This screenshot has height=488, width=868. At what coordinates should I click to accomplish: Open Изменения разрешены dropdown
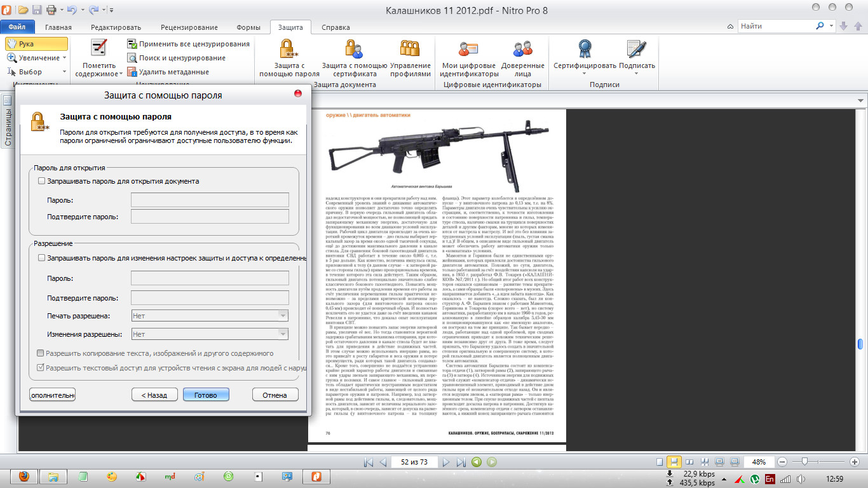click(x=210, y=334)
